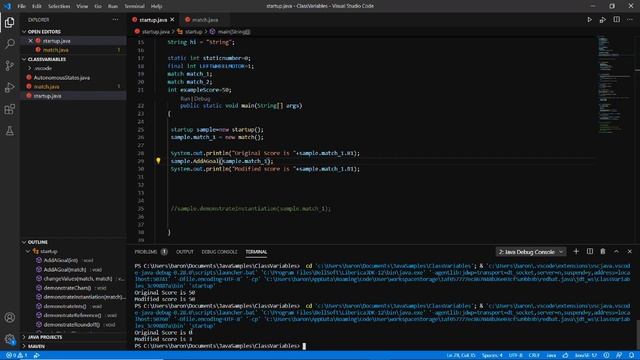Screen dimensions: 640x360
Task: Change language mode from Java in status bar
Action: 551,356
